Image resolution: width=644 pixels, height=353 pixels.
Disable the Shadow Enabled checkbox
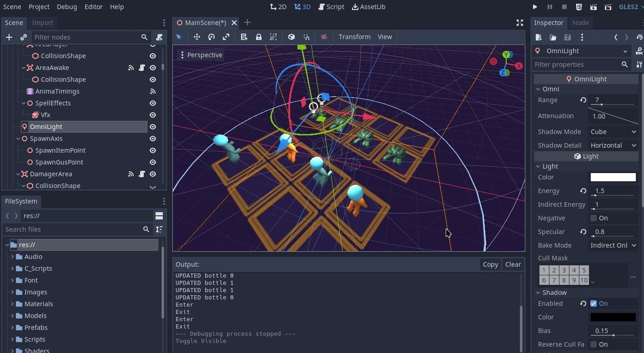tap(594, 303)
